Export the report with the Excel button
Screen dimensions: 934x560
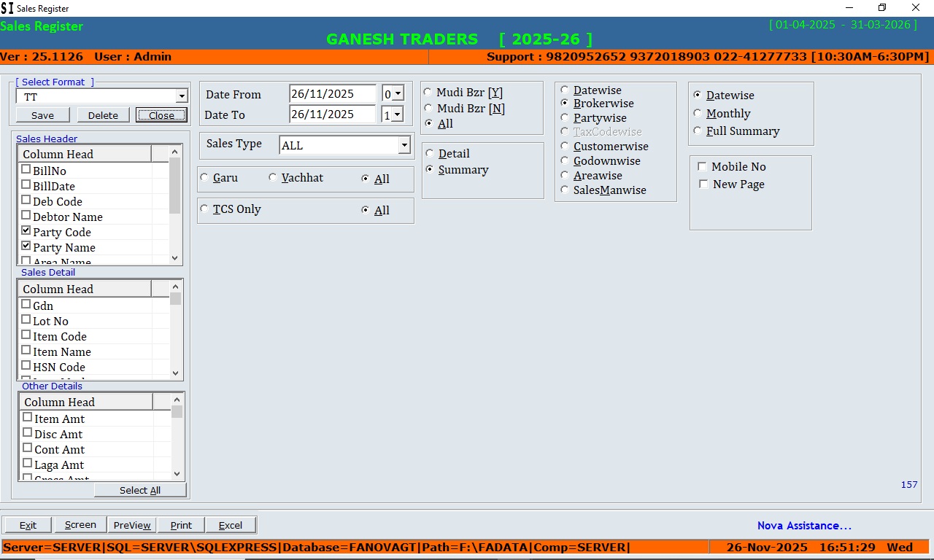coord(231,525)
